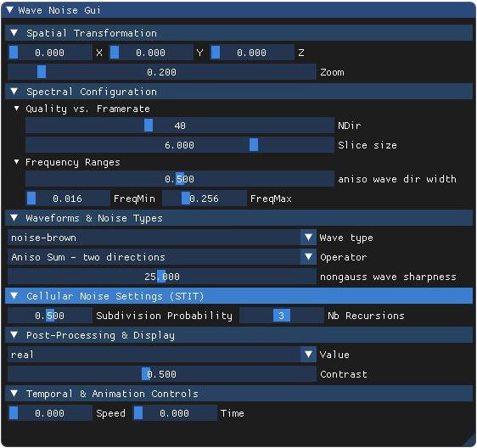Click the Time slider

[x=175, y=413]
